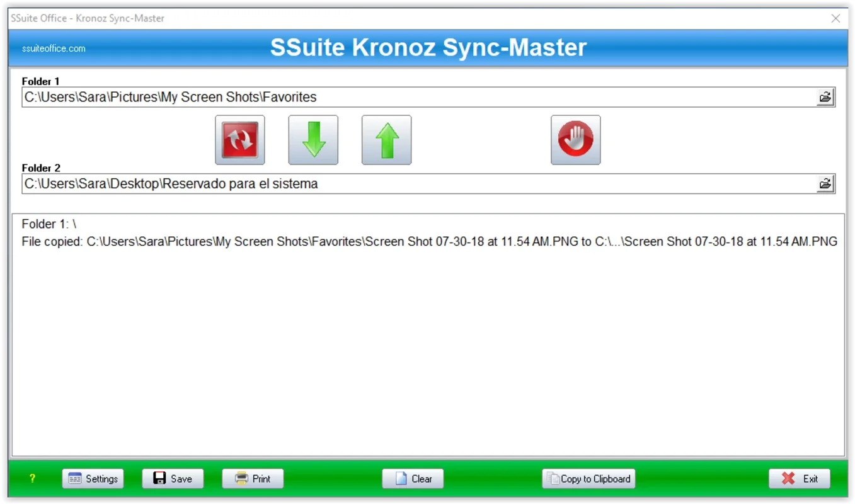Clear the log output
855x504 pixels.
(x=413, y=479)
